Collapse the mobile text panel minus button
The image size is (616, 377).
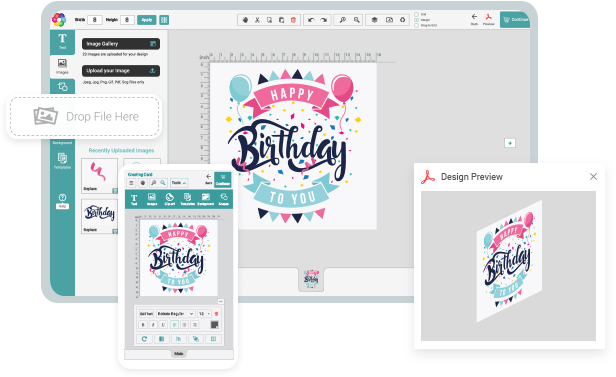coord(221,301)
